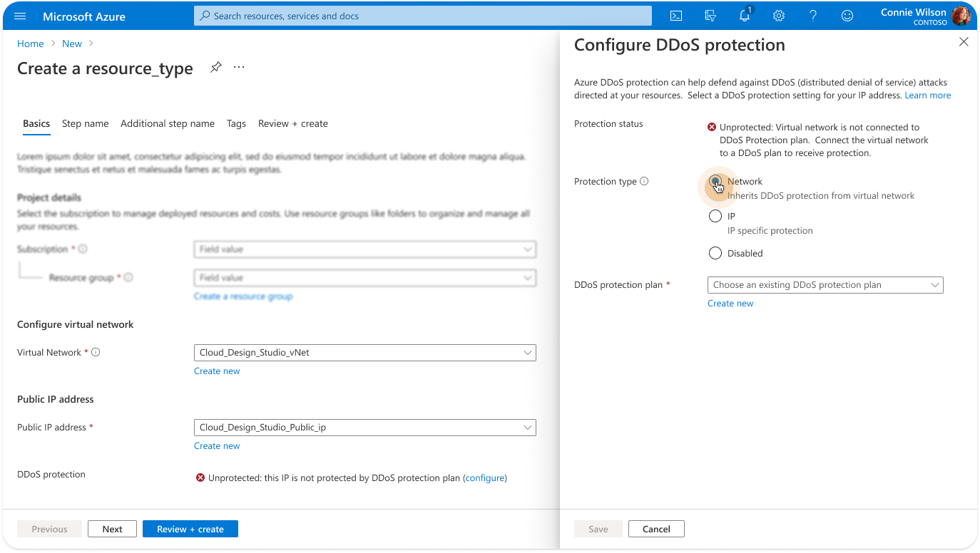Close the Configure DDoS protection panel
This screenshot has width=980, height=553.
pyautogui.click(x=964, y=42)
